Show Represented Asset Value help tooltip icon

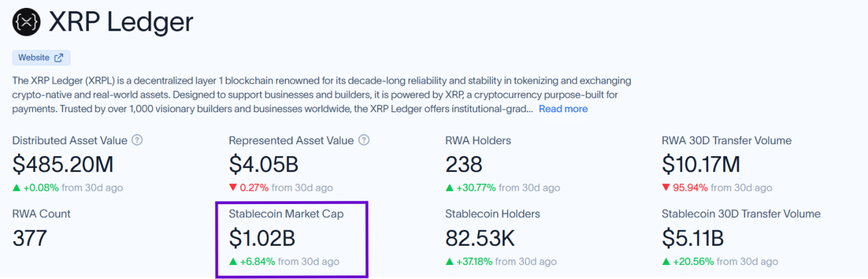[364, 140]
